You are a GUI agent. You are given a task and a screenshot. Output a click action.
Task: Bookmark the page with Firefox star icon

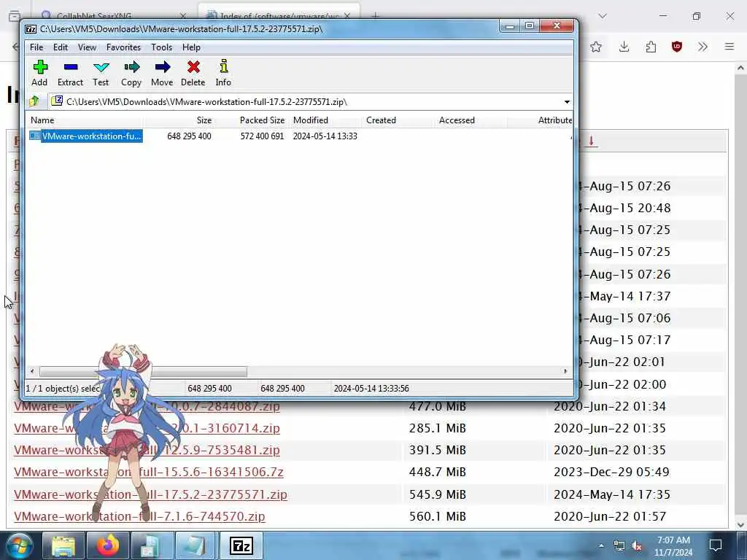pyautogui.click(x=595, y=47)
